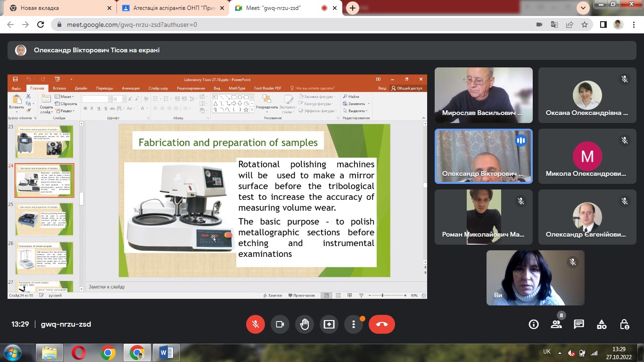Open the three-dot more options menu
Image resolution: width=644 pixels, height=362 pixels.
point(354,324)
